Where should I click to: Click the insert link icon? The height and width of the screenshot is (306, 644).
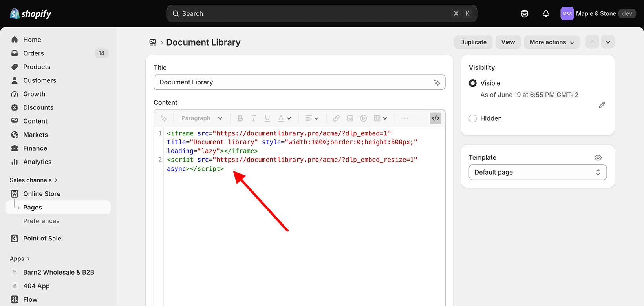336,118
